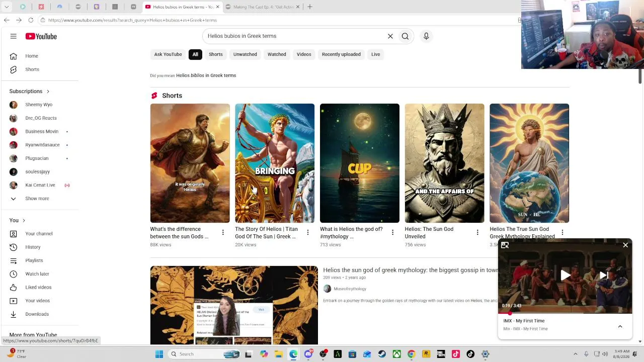This screenshot has width=644, height=362.
Task: Reload the page
Action: 31,20
